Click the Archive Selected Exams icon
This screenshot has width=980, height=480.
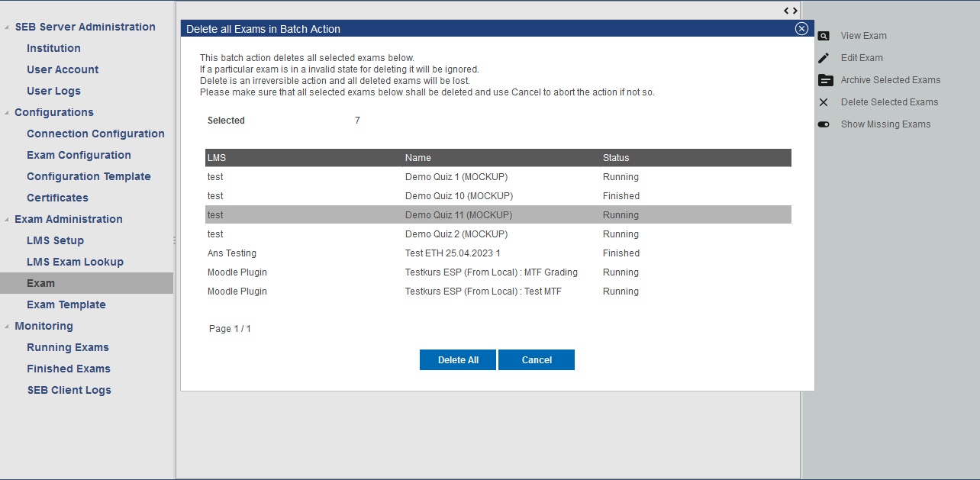click(825, 80)
